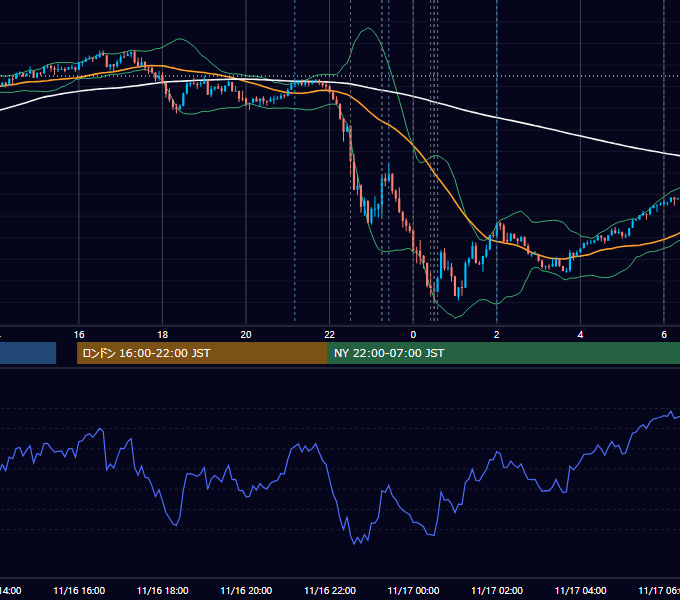680x600 pixels.
Task: Click the ロンドン 16:00-22:00 JST session bar
Action: (x=202, y=353)
